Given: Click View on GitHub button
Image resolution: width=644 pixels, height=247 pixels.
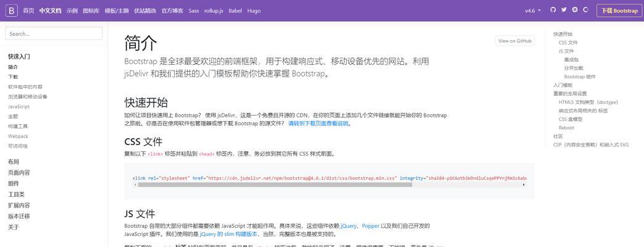Looking at the screenshot, I should (x=515, y=41).
